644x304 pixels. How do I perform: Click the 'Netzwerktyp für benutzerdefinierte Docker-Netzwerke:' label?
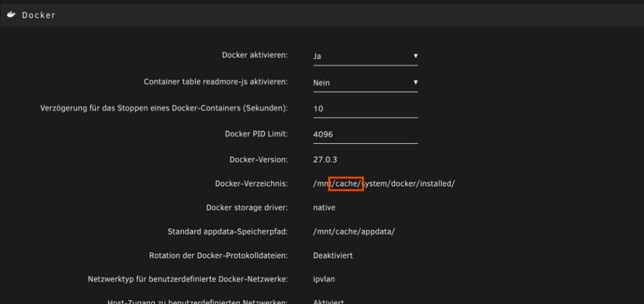pos(188,280)
